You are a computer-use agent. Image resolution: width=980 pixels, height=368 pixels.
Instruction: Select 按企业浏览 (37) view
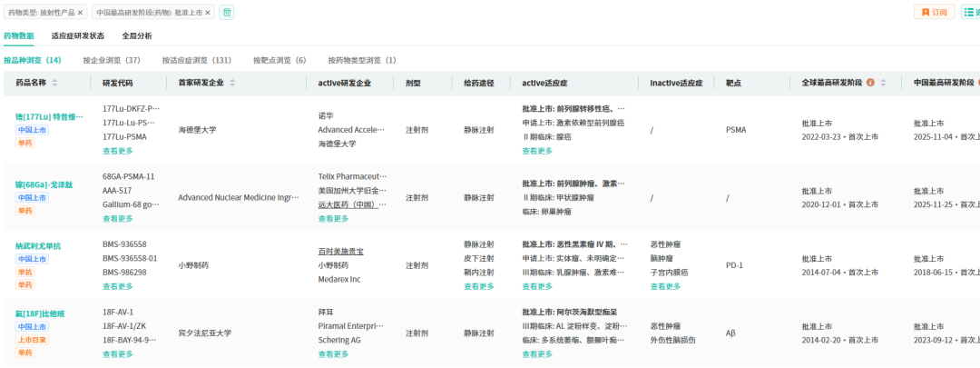coord(112,60)
